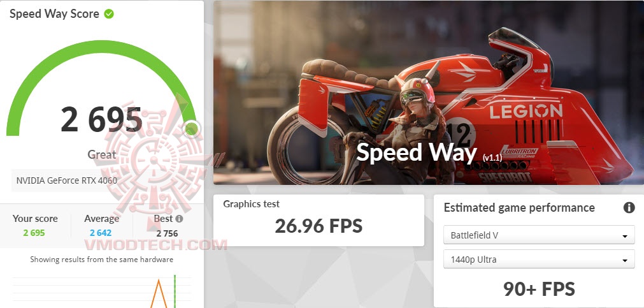Screen dimensions: 644x308
Task: Click the Speed Way Score heading
Action: pyautogui.click(x=54, y=14)
